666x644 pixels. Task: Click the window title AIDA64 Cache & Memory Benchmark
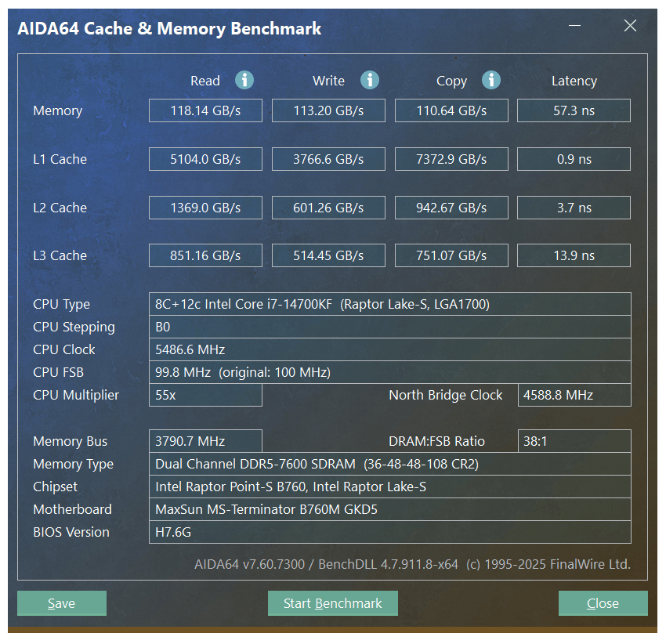tap(169, 29)
